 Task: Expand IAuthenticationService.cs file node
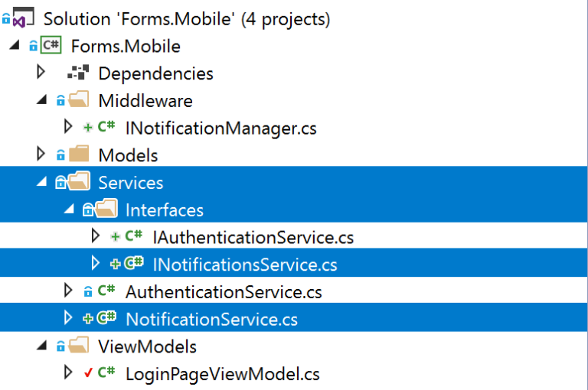[96, 236]
